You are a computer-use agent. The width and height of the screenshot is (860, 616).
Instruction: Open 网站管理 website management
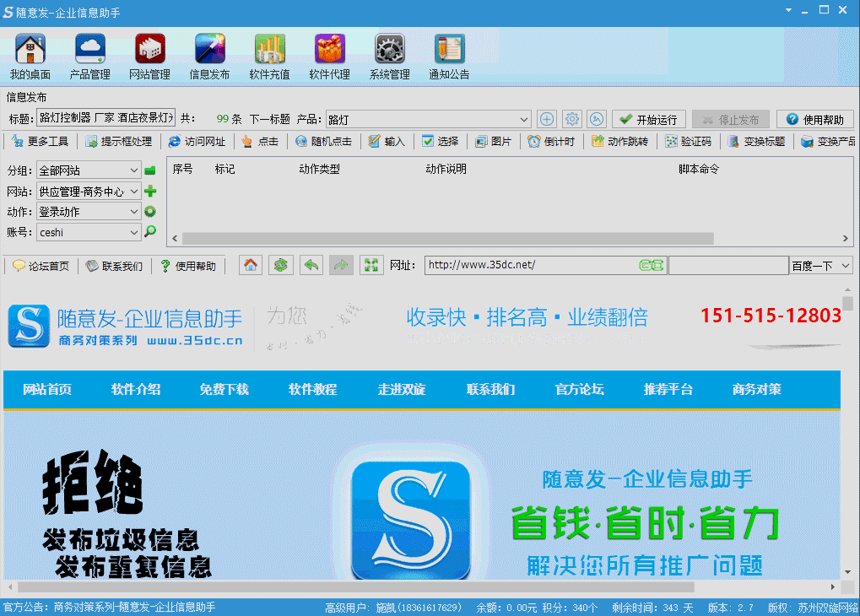149,56
